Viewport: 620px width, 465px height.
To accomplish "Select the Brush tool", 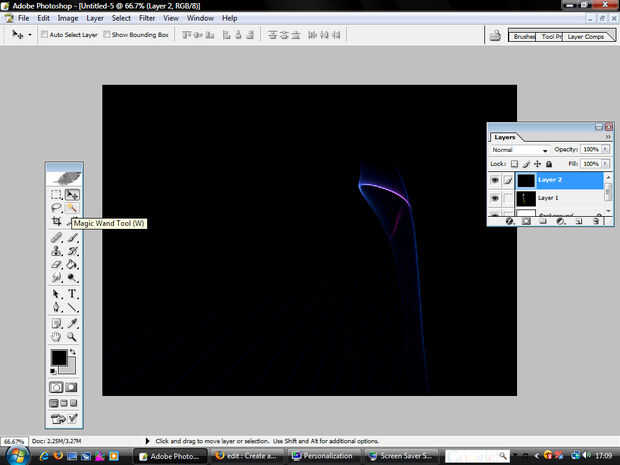I will [x=72, y=238].
